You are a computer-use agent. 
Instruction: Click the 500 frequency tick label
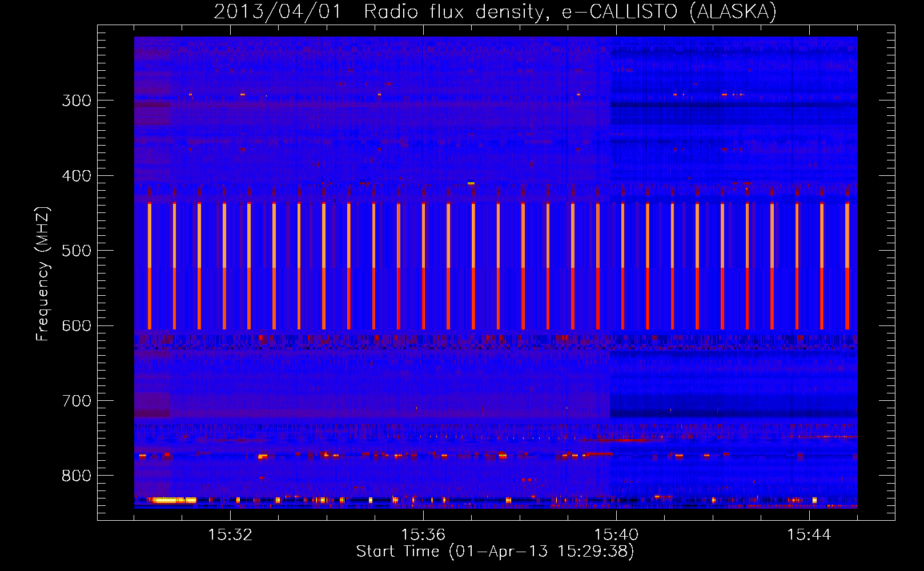click(77, 251)
